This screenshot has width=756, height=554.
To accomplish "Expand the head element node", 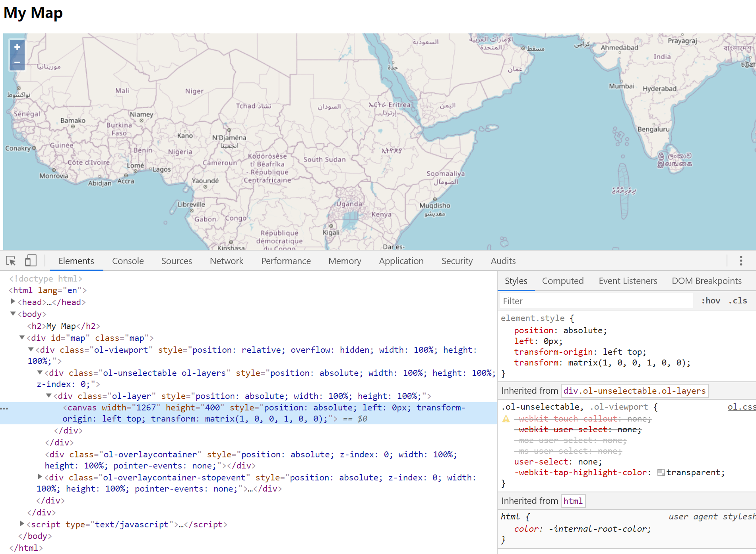I will [x=13, y=302].
